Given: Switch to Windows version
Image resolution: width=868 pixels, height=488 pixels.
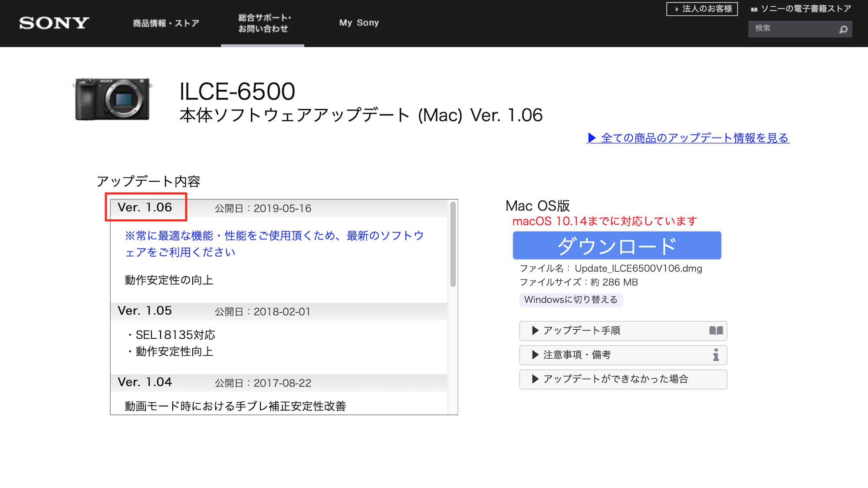Looking at the screenshot, I should pyautogui.click(x=571, y=300).
